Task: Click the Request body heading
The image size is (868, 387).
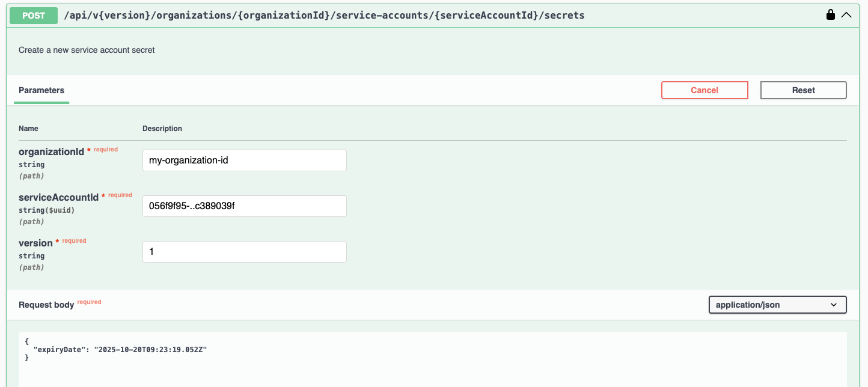Action: pyautogui.click(x=46, y=305)
